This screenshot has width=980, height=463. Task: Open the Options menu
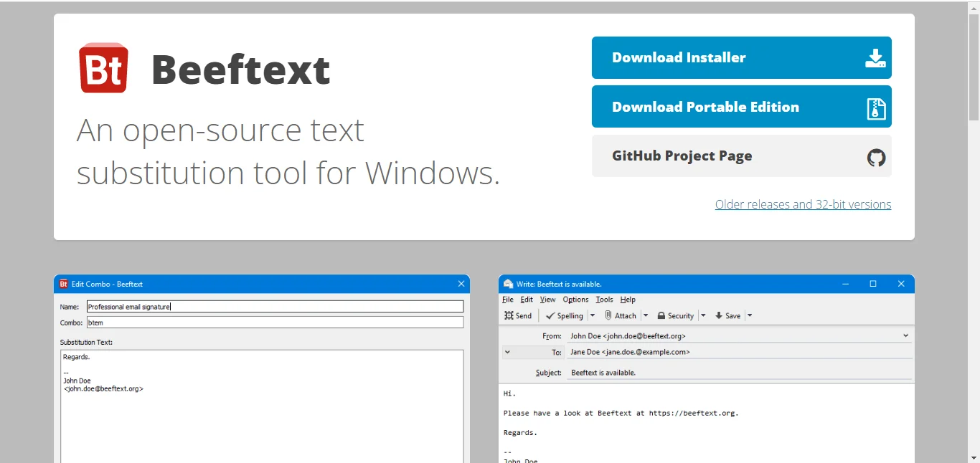575,300
